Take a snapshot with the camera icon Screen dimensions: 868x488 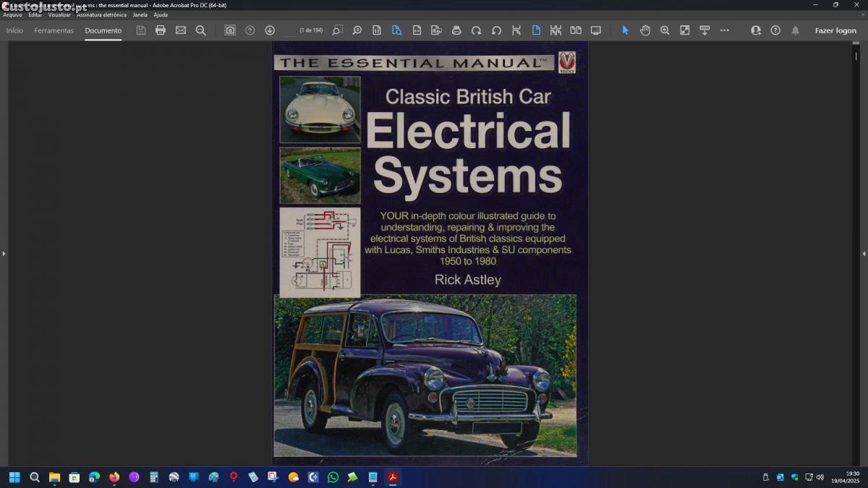pos(230,30)
